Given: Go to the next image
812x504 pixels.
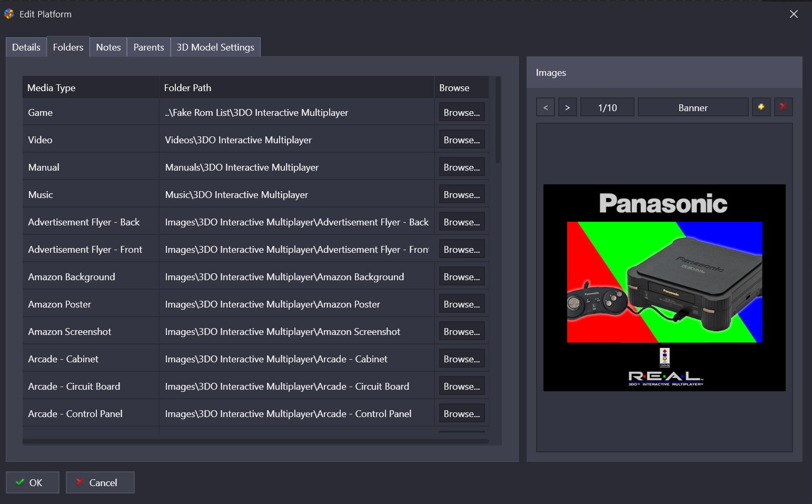Looking at the screenshot, I should [568, 107].
